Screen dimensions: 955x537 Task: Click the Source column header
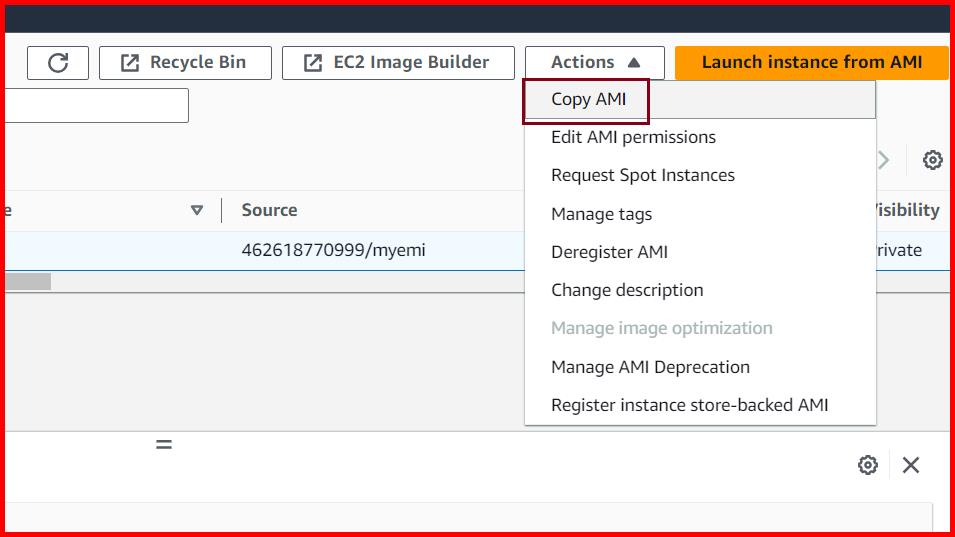click(269, 210)
